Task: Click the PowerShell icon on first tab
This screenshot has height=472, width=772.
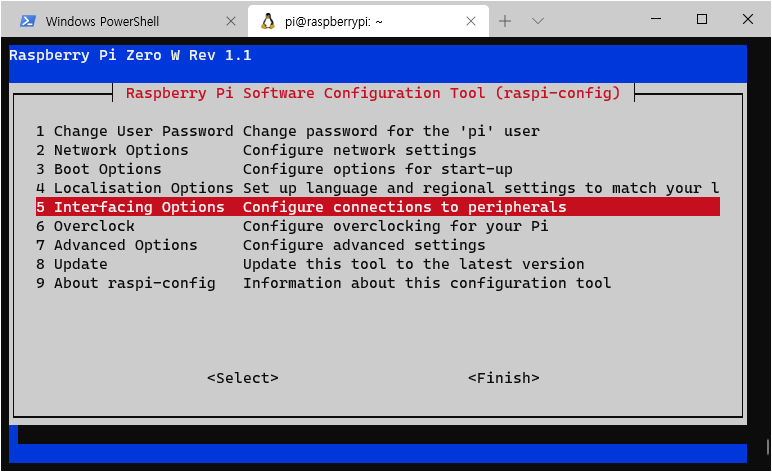Action: click(28, 21)
